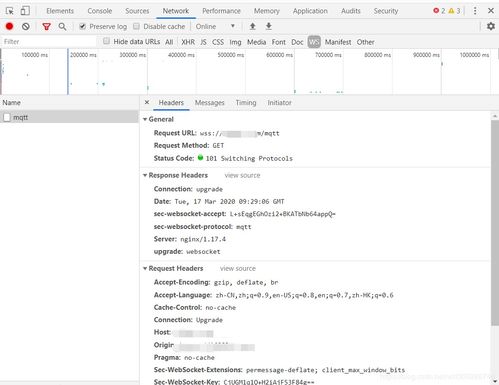Filter requests by Doc
499x385 pixels.
pos(297,42)
